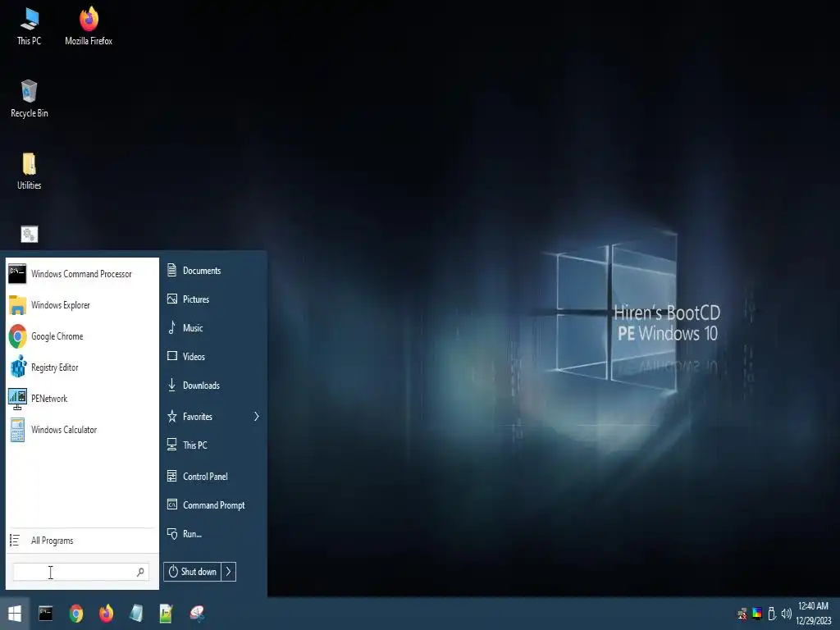Click the disconnected network tray icon
840x630 pixels.
742,614
